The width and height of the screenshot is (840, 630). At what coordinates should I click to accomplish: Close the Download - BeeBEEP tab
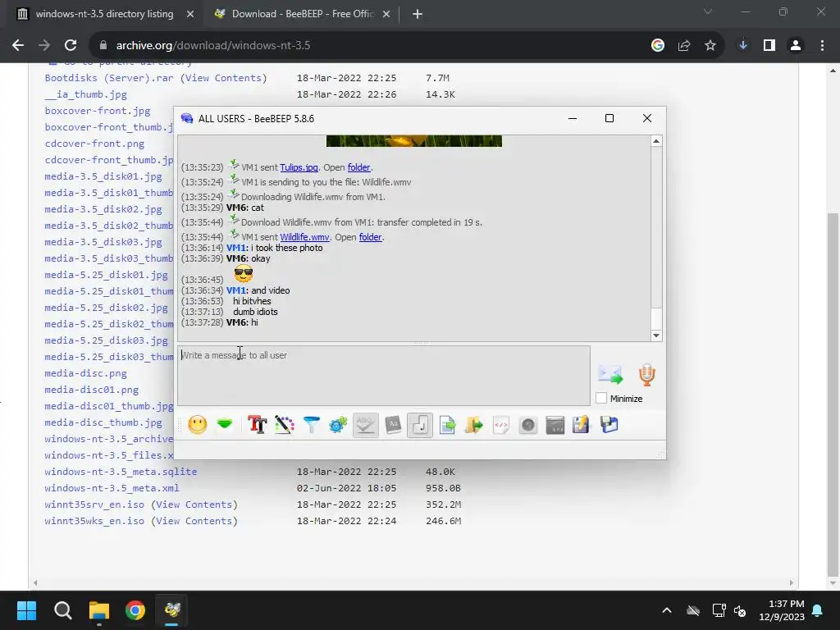386,14
